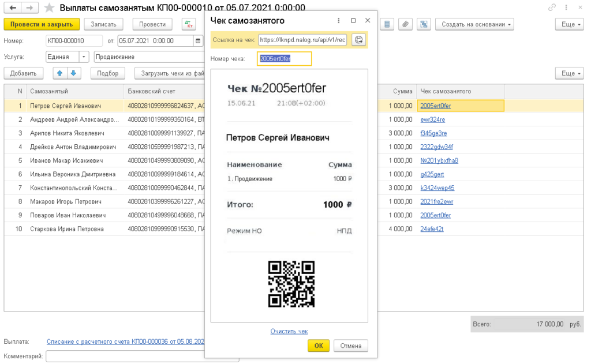The height and width of the screenshot is (364, 591).
Task: Open receipt link k3424wep45
Action: [437, 187]
